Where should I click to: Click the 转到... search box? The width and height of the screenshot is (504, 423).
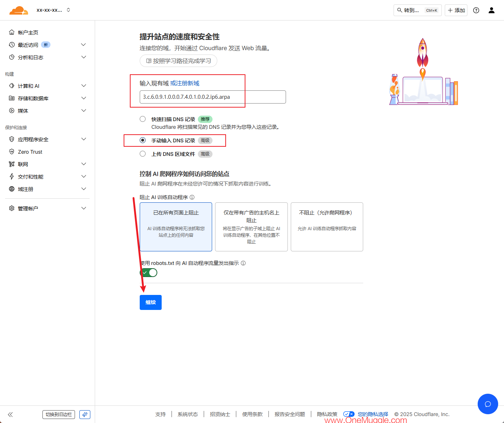(418, 10)
